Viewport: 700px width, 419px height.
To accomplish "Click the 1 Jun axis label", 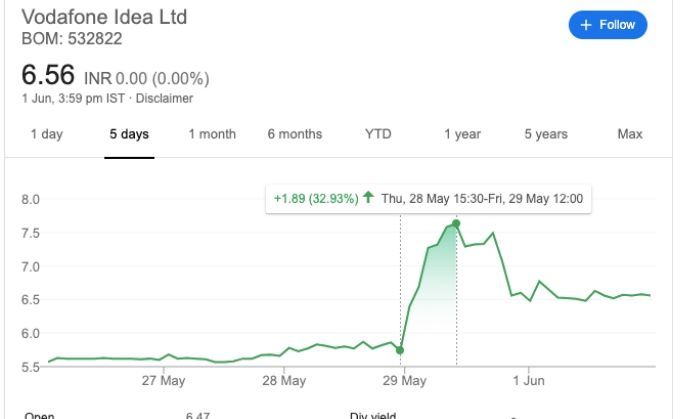I will click(528, 381).
